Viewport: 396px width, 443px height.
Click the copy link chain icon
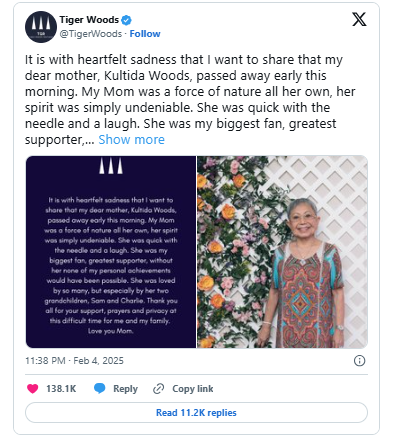click(158, 389)
